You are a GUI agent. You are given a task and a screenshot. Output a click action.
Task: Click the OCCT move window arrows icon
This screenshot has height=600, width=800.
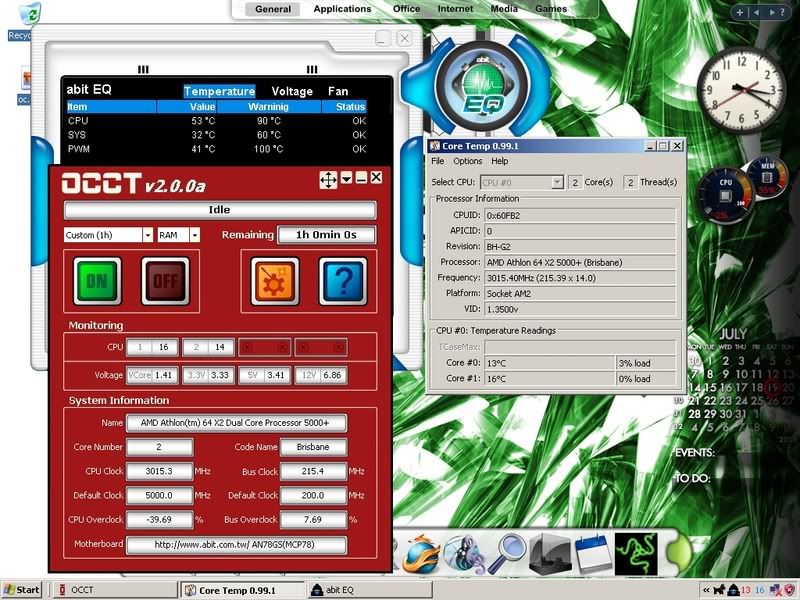pyautogui.click(x=328, y=179)
